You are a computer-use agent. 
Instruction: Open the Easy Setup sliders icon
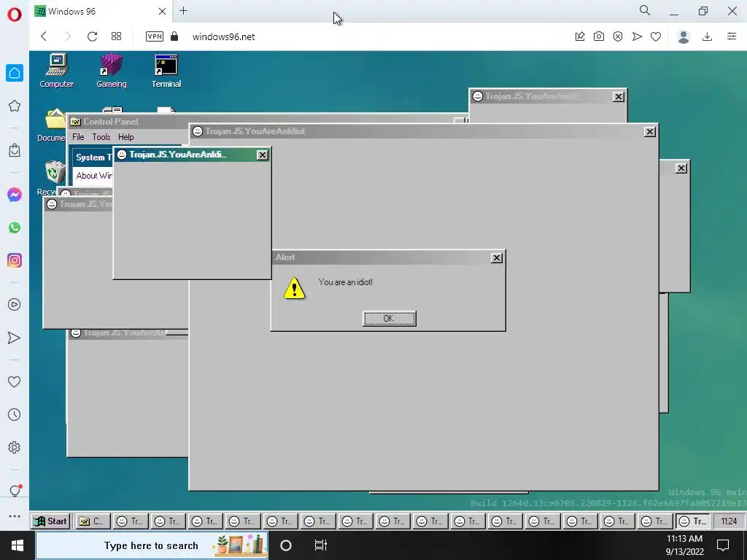[x=732, y=36]
